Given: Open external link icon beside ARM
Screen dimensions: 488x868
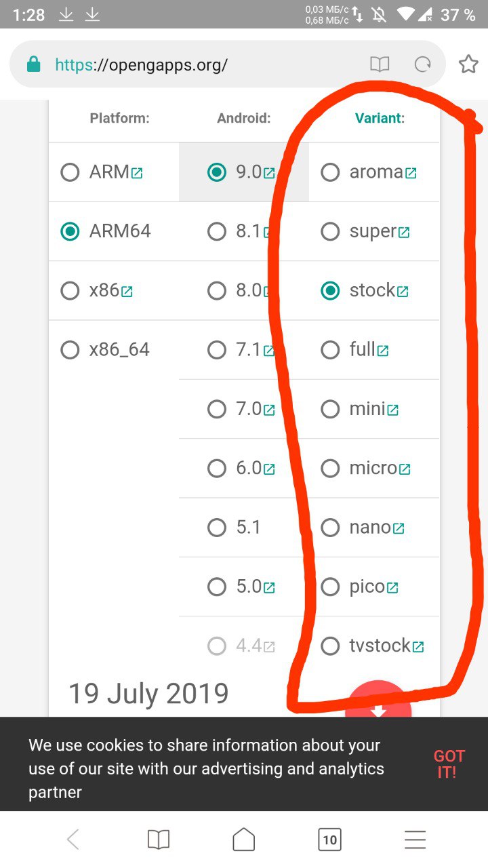Looking at the screenshot, I should point(136,174).
